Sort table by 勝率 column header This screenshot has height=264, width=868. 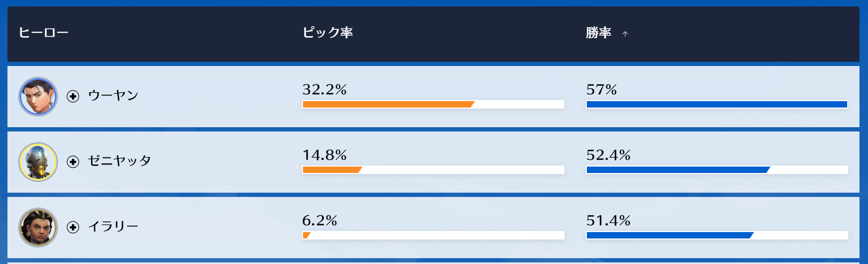point(599,33)
